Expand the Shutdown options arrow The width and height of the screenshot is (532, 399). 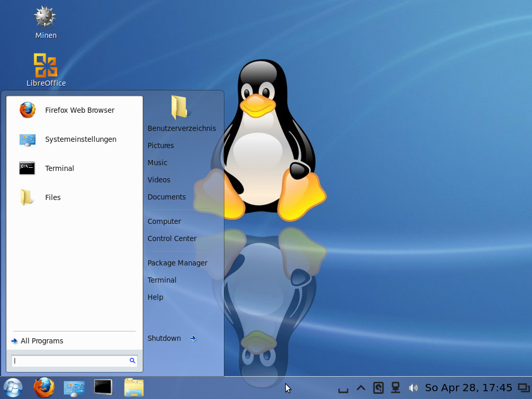[x=193, y=339]
